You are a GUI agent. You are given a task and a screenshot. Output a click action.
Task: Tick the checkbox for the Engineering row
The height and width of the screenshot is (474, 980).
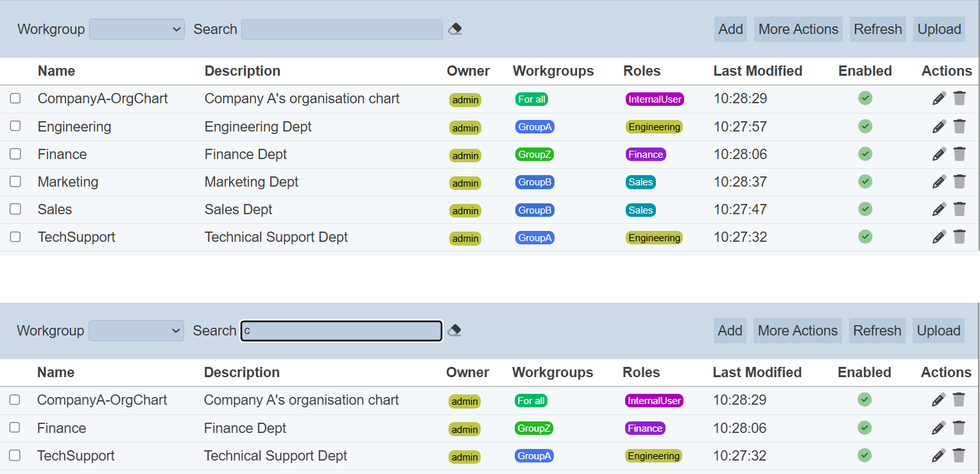15,126
